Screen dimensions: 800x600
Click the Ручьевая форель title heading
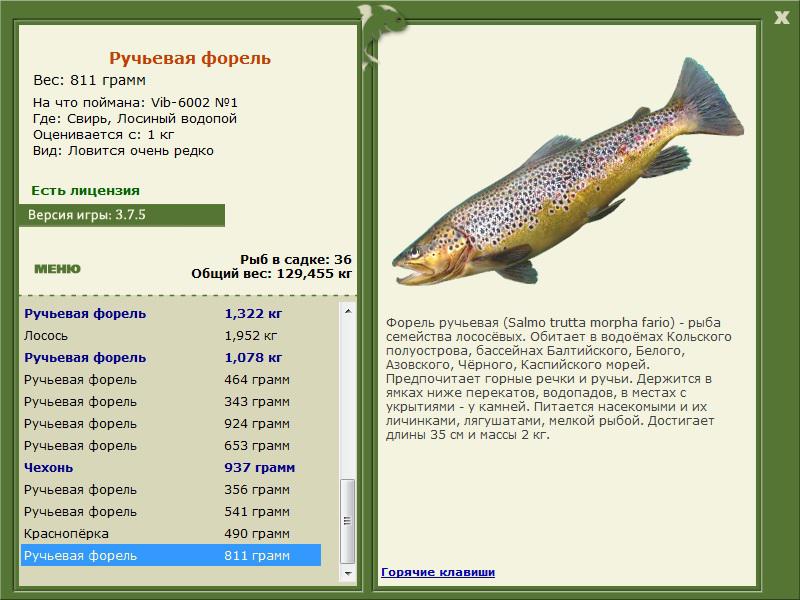[190, 58]
